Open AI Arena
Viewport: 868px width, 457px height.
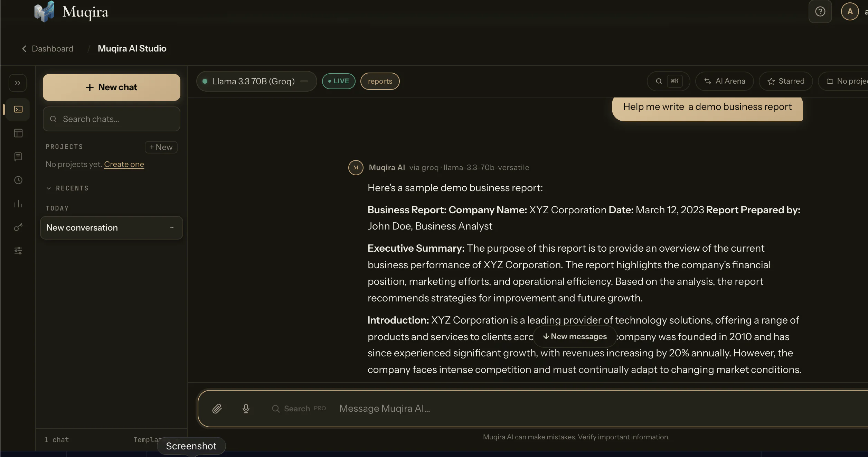724,81
